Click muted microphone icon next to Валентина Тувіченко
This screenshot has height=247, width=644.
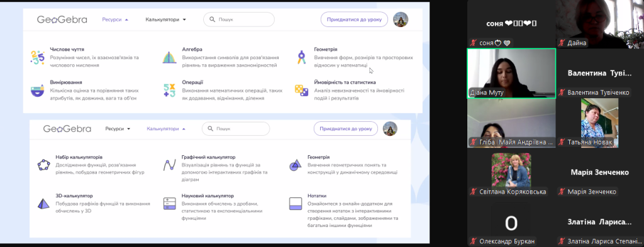click(x=562, y=93)
